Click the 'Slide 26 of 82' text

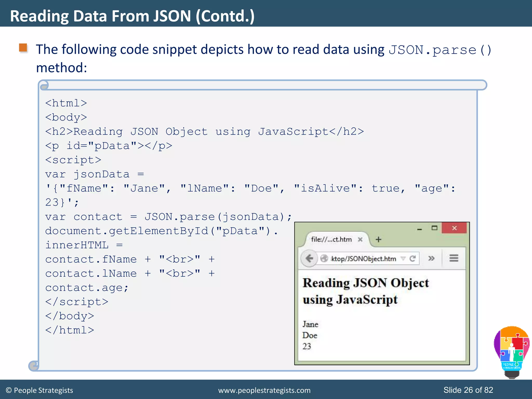coord(468,390)
